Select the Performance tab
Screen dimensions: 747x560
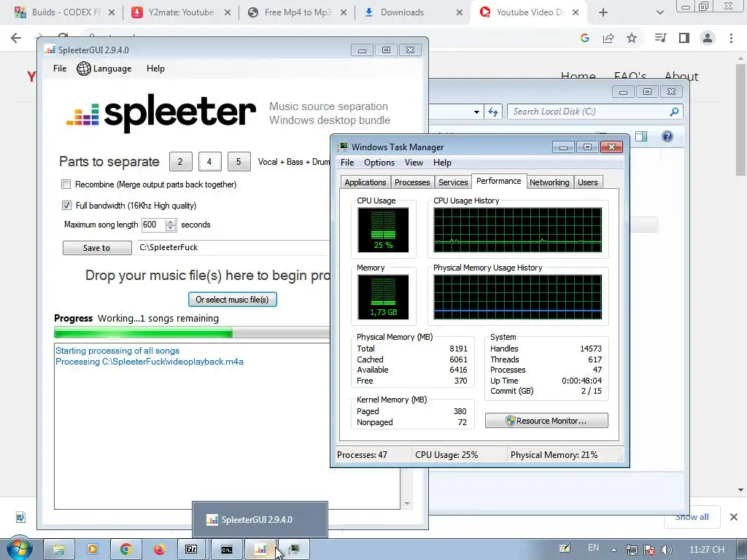(x=499, y=181)
